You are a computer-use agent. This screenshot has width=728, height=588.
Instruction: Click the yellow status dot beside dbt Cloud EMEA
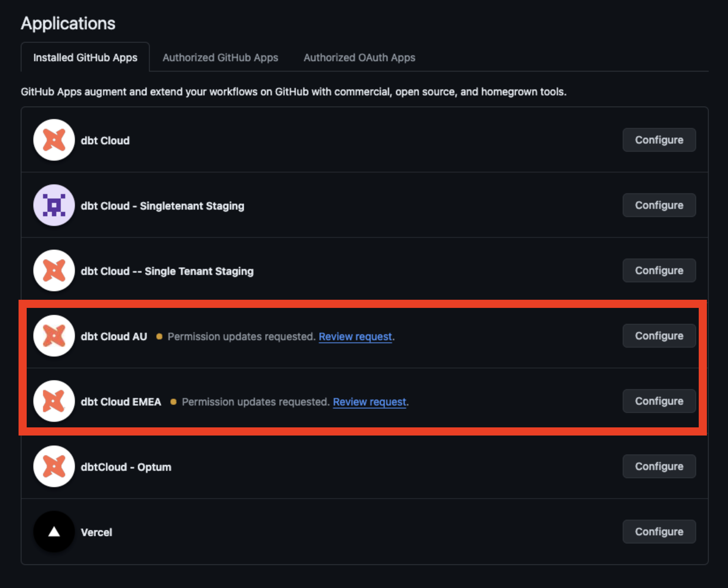coord(173,401)
